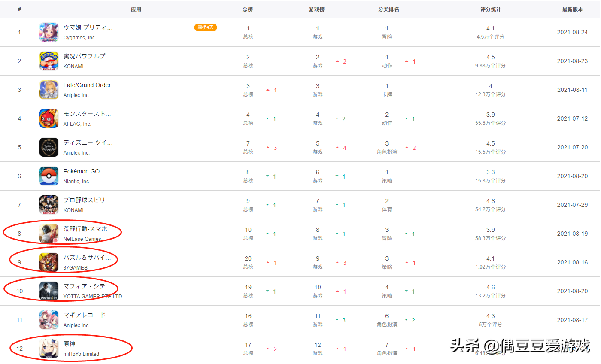The image size is (601, 364).
Task: Open the プロ野球スピリ app icon
Action: click(x=49, y=205)
